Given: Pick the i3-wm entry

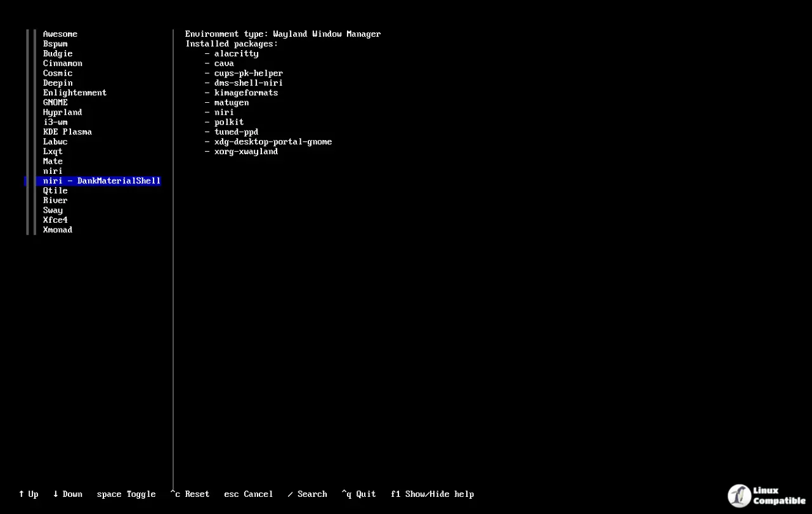Looking at the screenshot, I should [x=55, y=122].
